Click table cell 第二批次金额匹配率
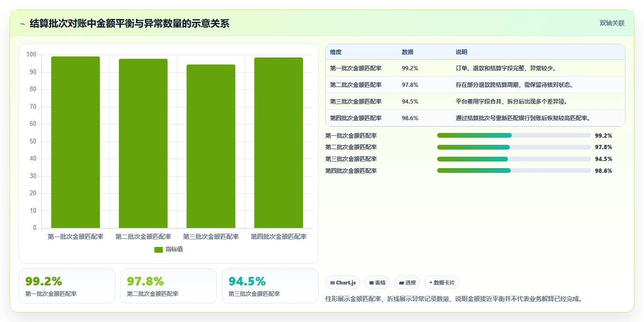The image size is (644, 322). [356, 85]
